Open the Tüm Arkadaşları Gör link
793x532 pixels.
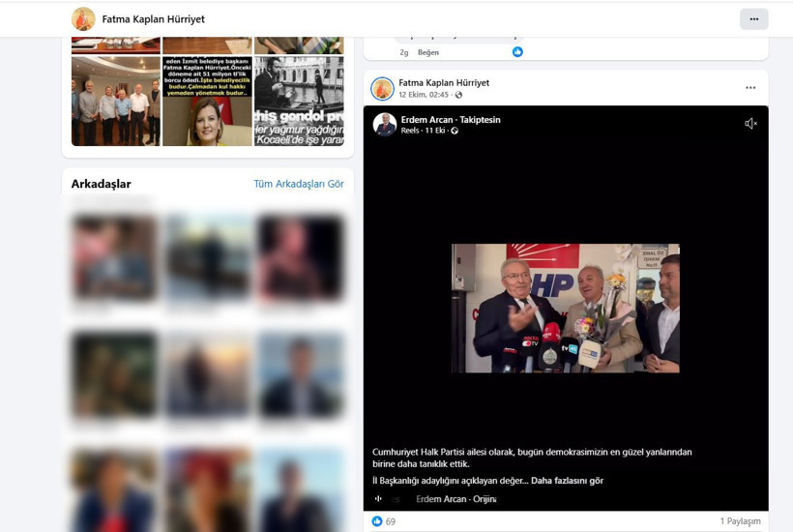[x=298, y=184]
